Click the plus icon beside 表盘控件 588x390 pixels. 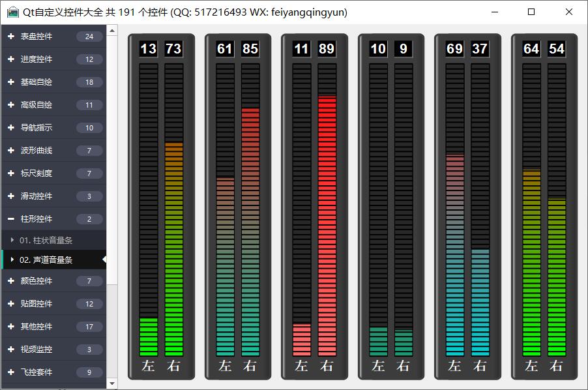point(11,37)
